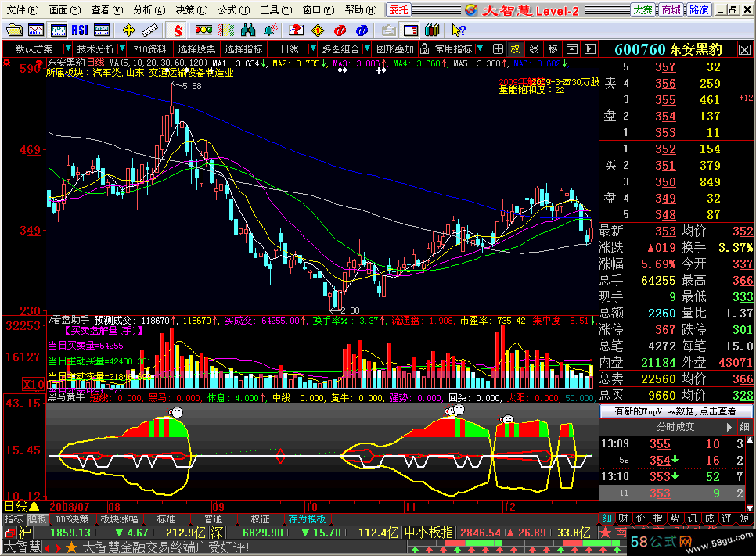Click the 2008/07 date marker on timeline
This screenshot has height=556, width=756.
point(70,507)
